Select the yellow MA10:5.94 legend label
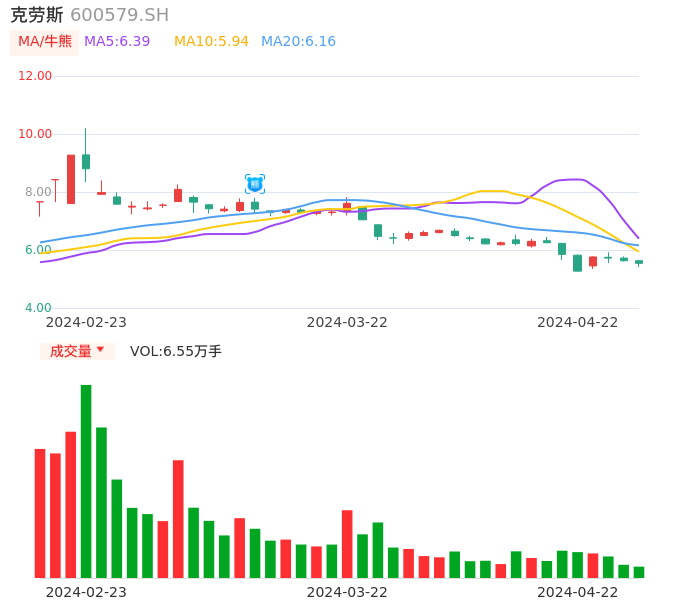The height and width of the screenshot is (606, 686). pyautogui.click(x=211, y=42)
